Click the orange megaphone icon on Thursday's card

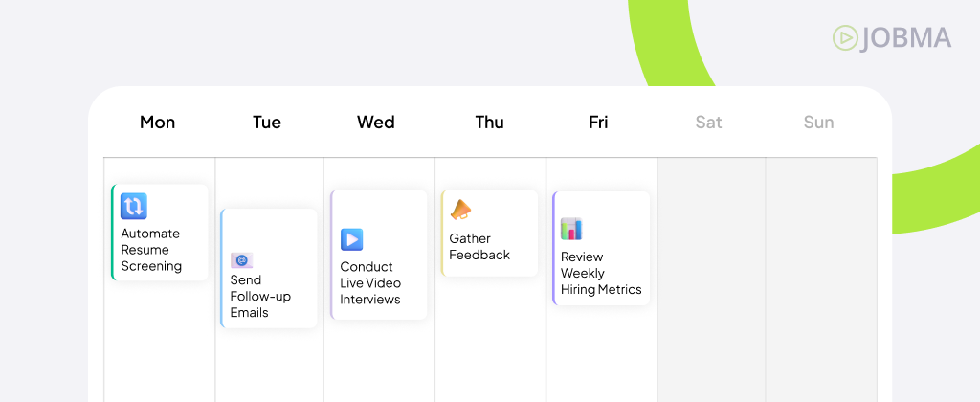point(461,210)
